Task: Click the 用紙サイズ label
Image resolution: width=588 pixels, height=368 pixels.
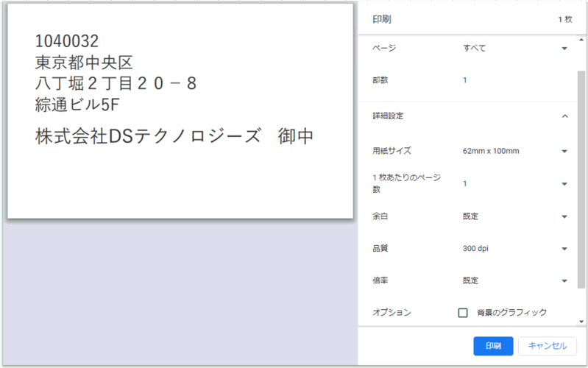Action: coord(392,151)
